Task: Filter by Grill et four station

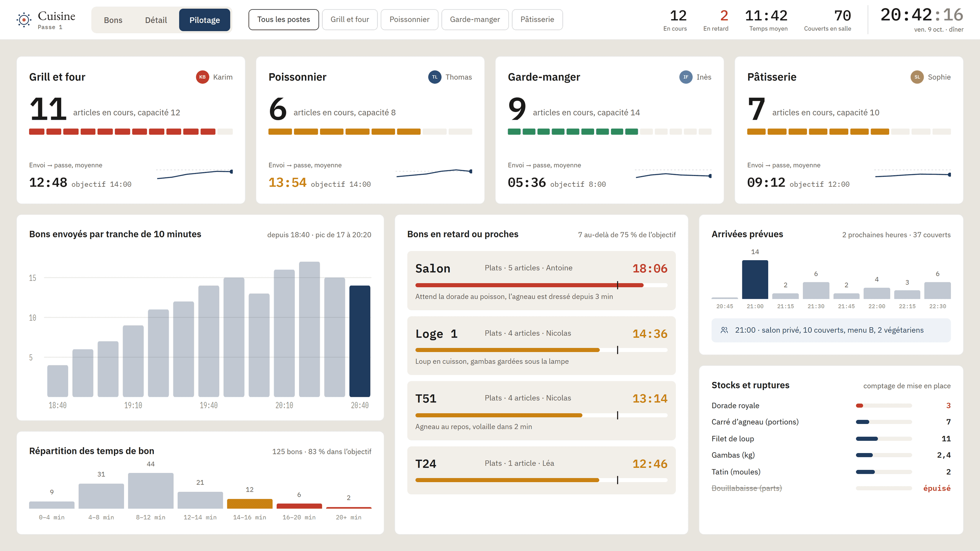Action: [x=350, y=20]
